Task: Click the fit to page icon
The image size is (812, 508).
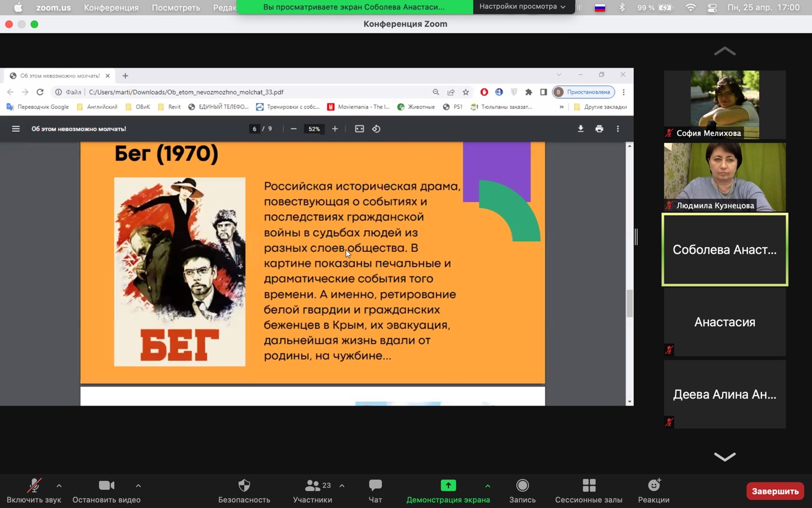Action: 360,129
